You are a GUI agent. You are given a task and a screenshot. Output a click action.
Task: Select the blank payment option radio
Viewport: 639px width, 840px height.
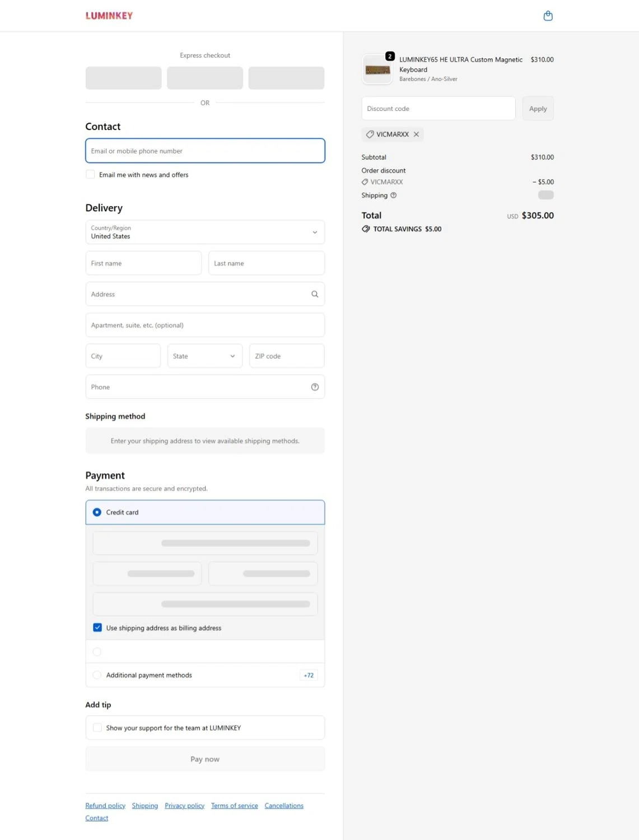[97, 652]
